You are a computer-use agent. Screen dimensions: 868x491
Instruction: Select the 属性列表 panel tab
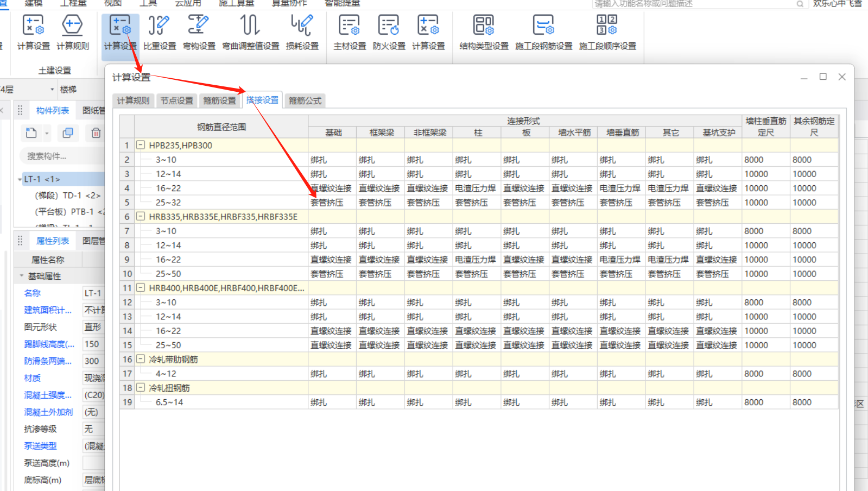53,241
